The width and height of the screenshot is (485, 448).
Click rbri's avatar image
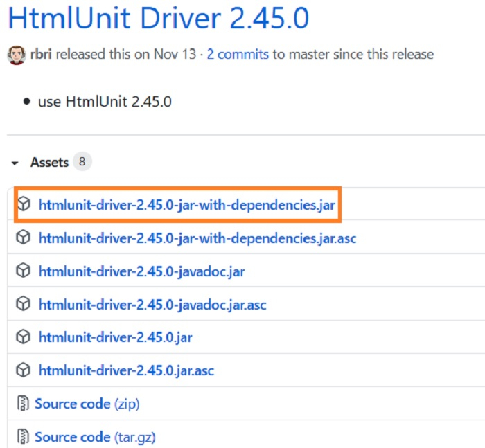[17, 55]
